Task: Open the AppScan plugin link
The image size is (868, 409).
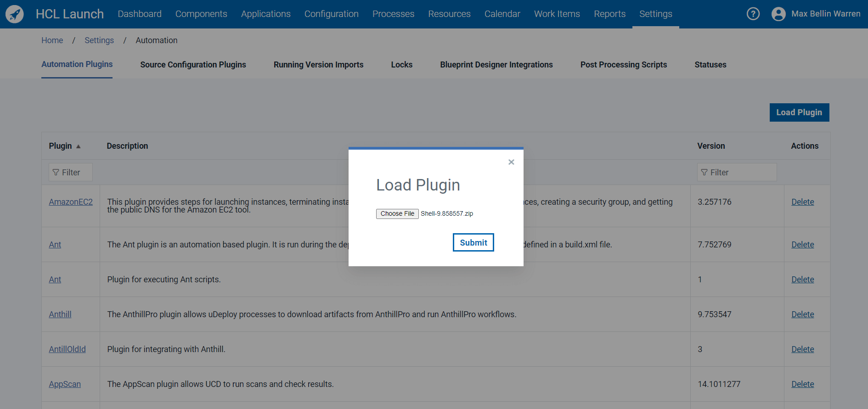Action: pyautogui.click(x=65, y=384)
